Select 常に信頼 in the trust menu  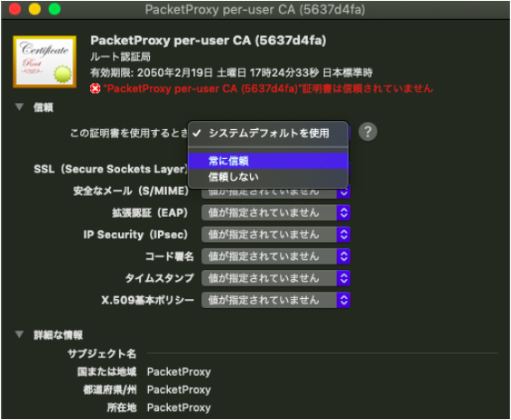[268, 161]
